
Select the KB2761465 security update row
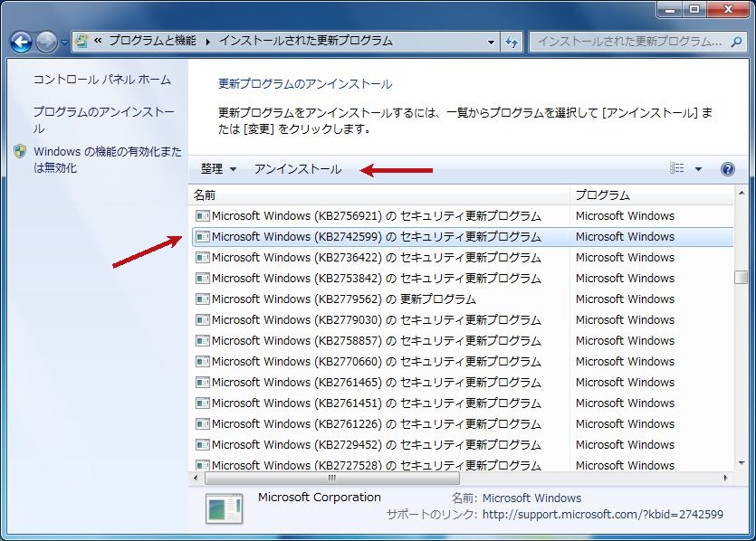(x=463, y=382)
